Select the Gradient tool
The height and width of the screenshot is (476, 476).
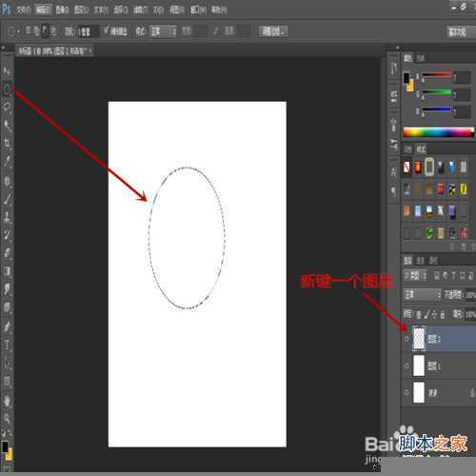pyautogui.click(x=7, y=271)
